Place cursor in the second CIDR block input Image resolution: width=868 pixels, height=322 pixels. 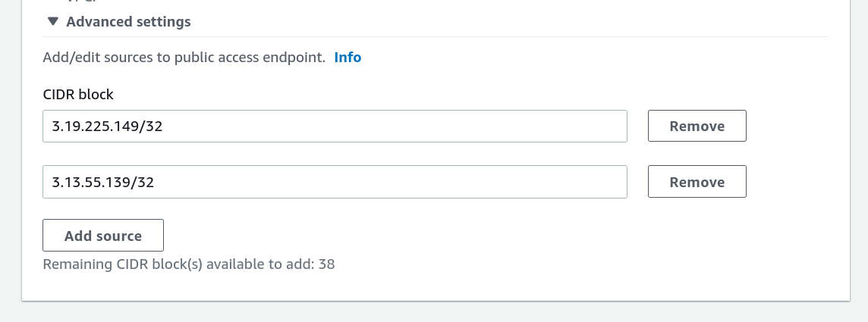click(x=335, y=183)
